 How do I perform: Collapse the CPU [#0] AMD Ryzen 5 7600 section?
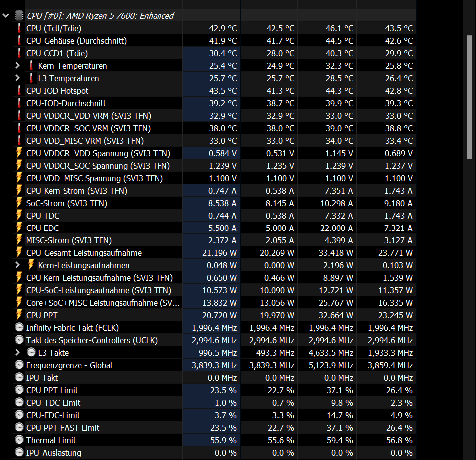(x=6, y=16)
